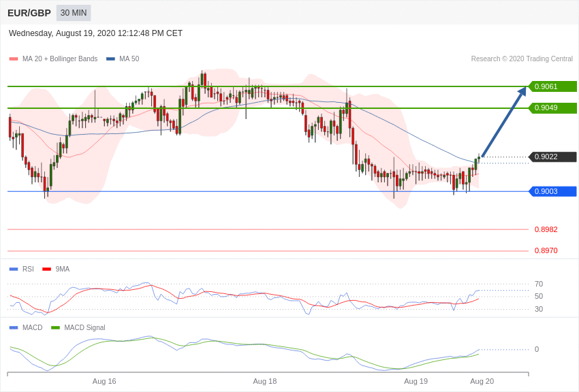Click the RSI 50 axis value
The height and width of the screenshot is (392, 579).
539,296
